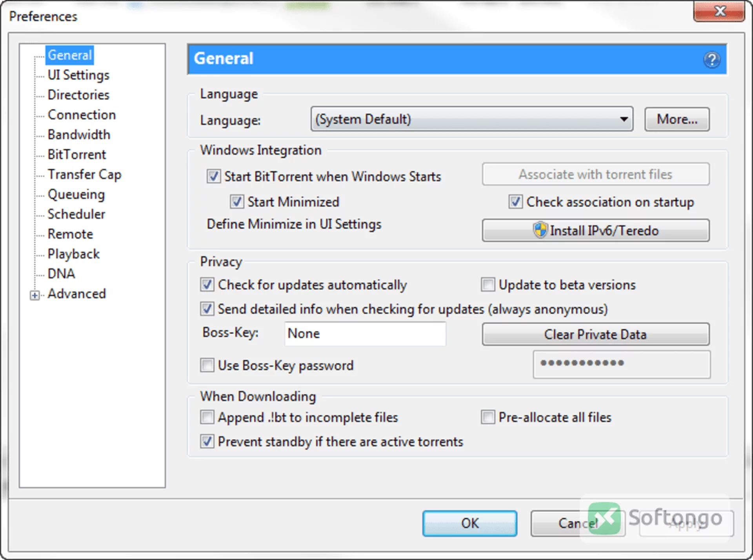This screenshot has width=753, height=560.
Task: Select Remote category
Action: [70, 234]
